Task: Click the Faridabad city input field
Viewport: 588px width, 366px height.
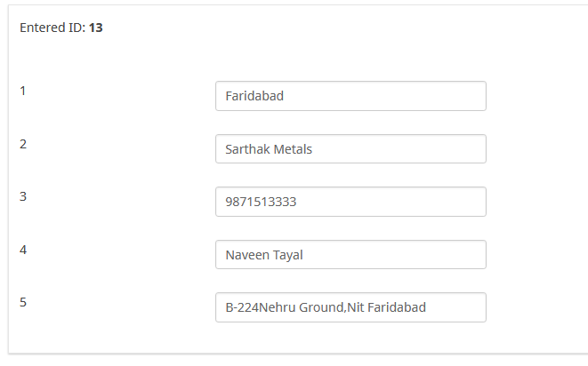Action: (x=350, y=96)
